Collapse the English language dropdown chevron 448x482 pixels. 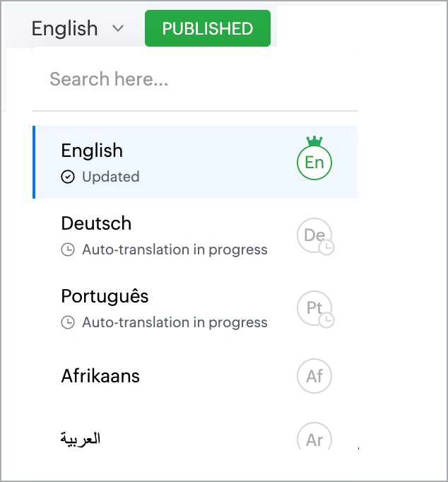[x=118, y=28]
